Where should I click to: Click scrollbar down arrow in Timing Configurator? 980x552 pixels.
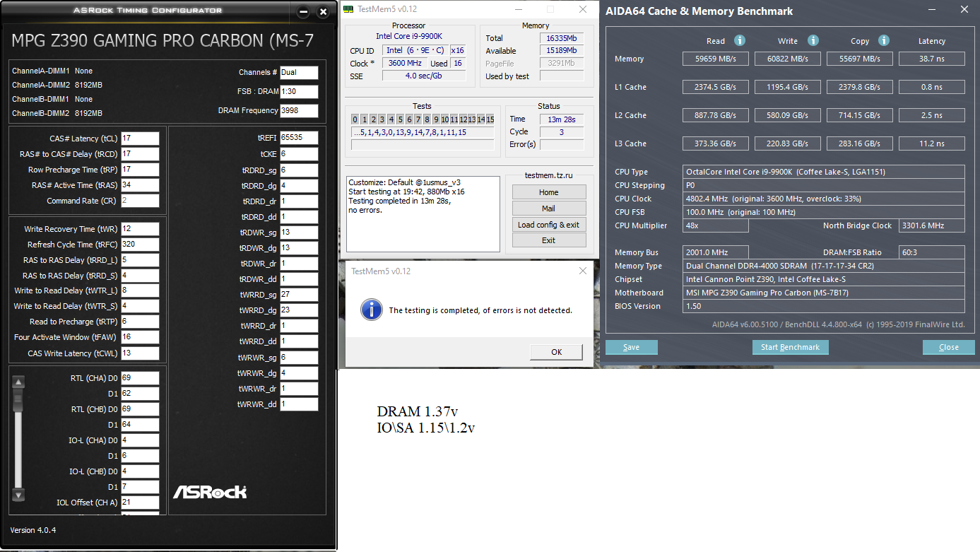pos(19,495)
